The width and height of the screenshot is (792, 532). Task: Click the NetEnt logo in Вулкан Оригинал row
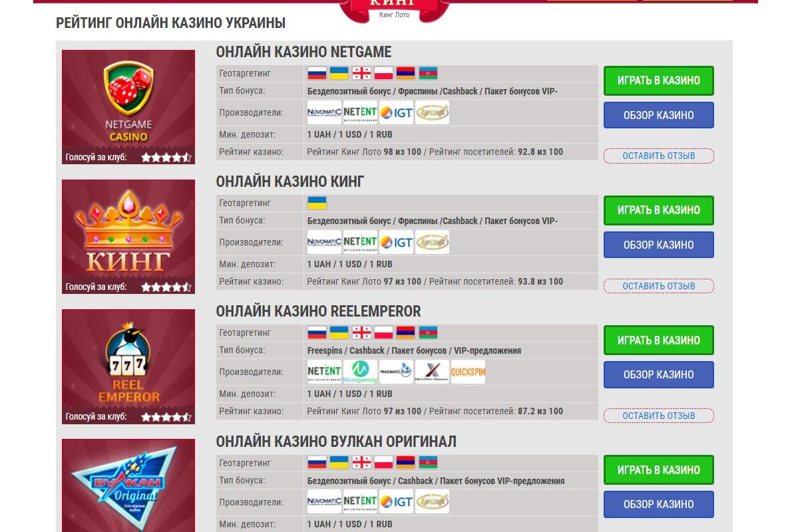[360, 501]
